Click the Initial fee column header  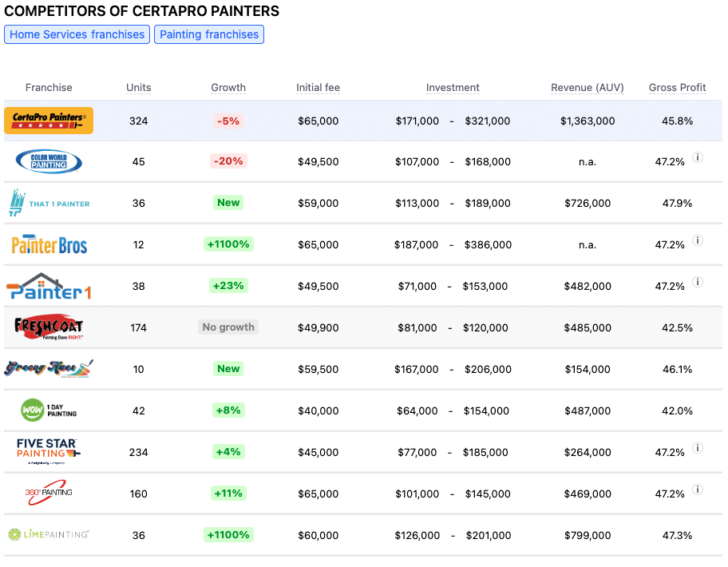(x=318, y=88)
